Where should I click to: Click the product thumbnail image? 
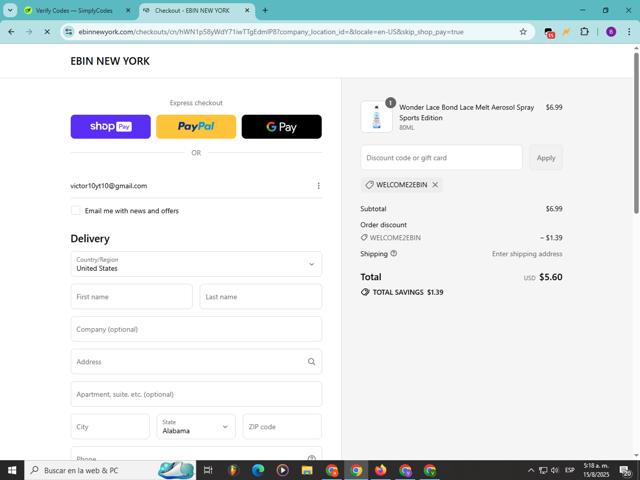click(376, 117)
